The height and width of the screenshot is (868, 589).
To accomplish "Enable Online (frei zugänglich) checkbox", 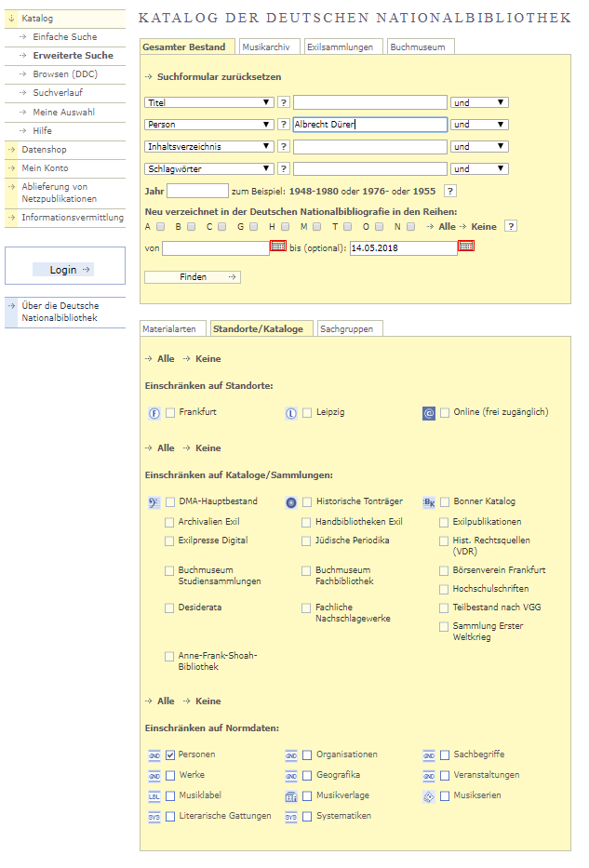I will (445, 413).
